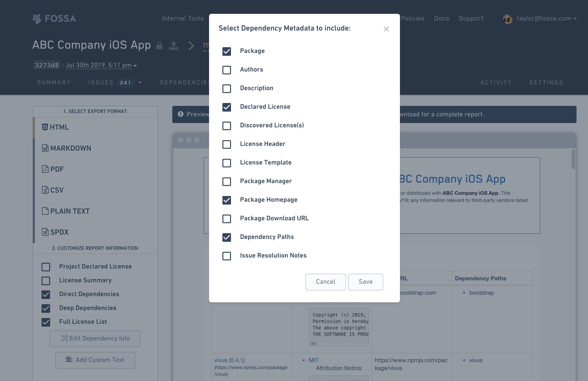Image resolution: width=588 pixels, height=381 pixels.
Task: Click the FOSSA fox logo icon
Action: point(37,19)
